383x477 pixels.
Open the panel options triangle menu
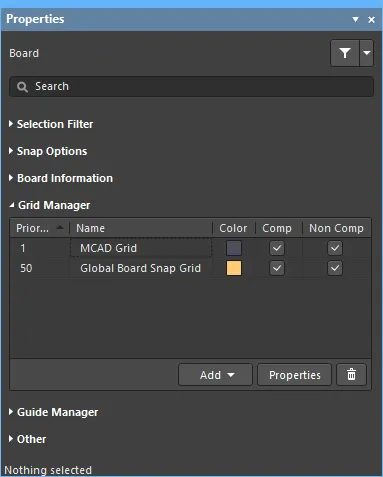tap(355, 20)
